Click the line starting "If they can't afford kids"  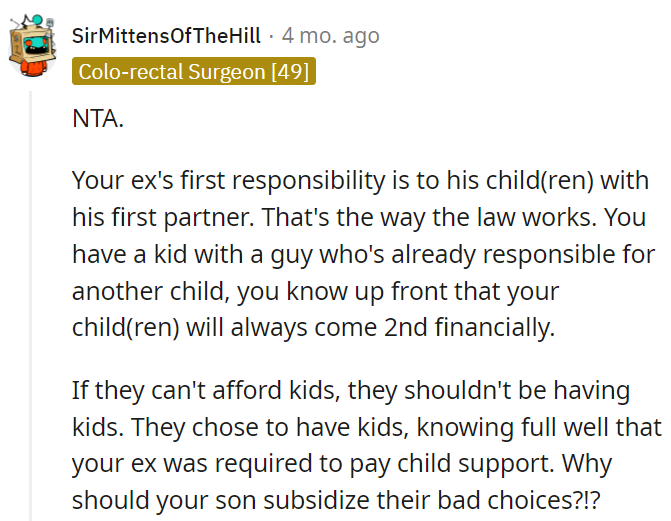pos(351,391)
